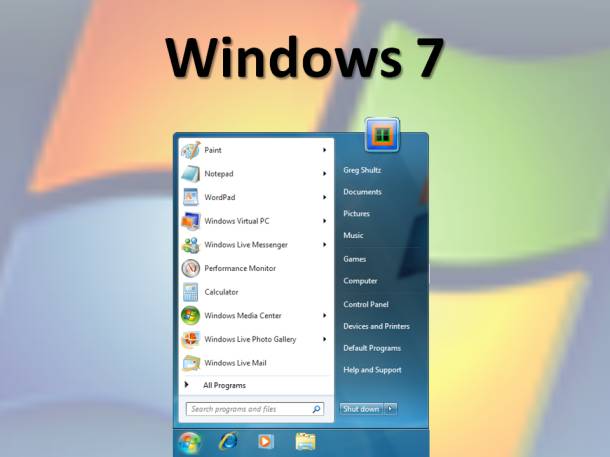This screenshot has width=610, height=457.
Task: Open Windows Media Player from taskbar
Action: (266, 441)
